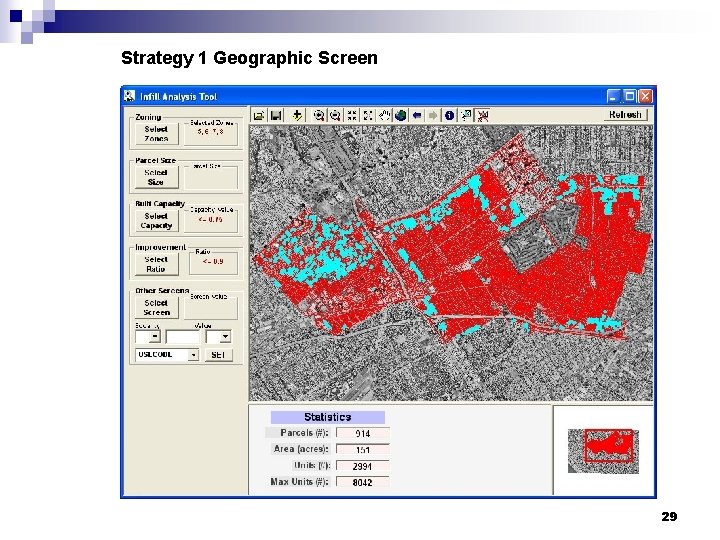Select the zoom in magnifier tool
720x540 pixels.
click(x=318, y=115)
